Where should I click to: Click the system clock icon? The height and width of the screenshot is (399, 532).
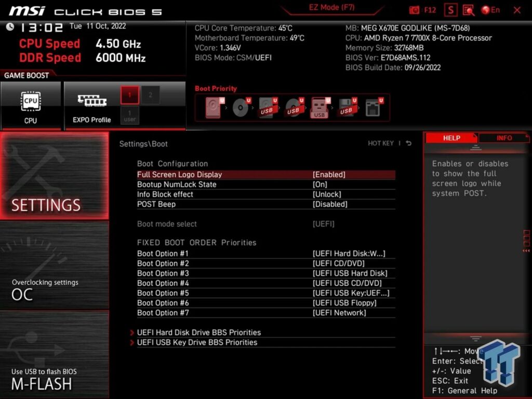pyautogui.click(x=10, y=26)
